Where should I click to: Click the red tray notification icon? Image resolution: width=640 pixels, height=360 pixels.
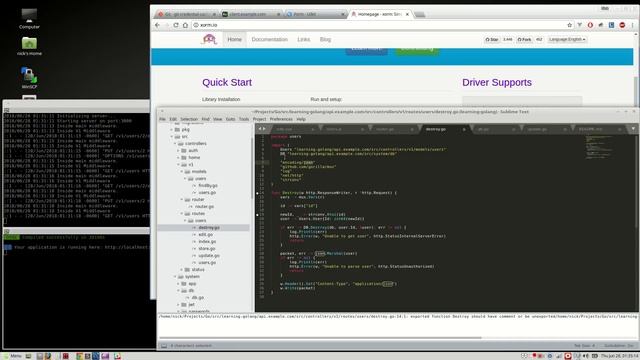pyautogui.click(x=568, y=356)
